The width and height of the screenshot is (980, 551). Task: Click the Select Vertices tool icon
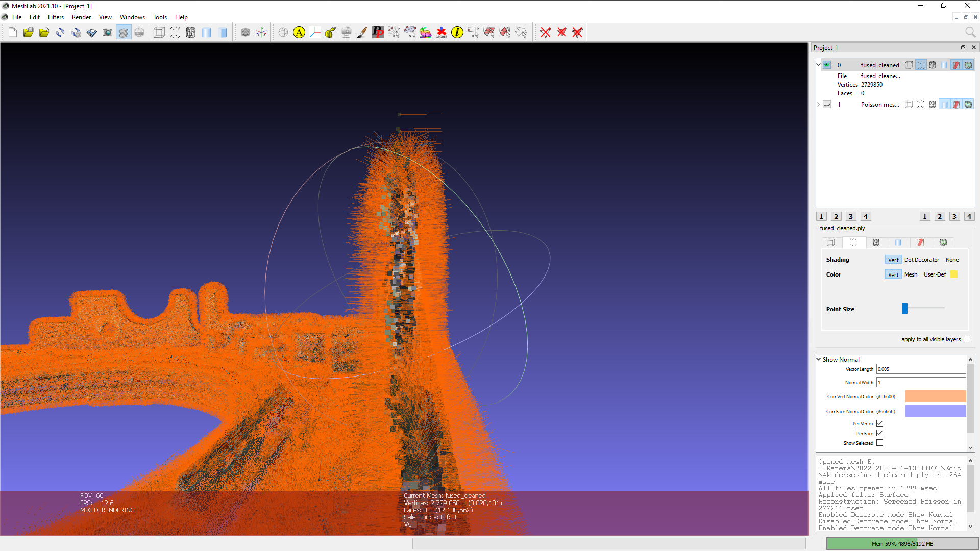pos(473,33)
